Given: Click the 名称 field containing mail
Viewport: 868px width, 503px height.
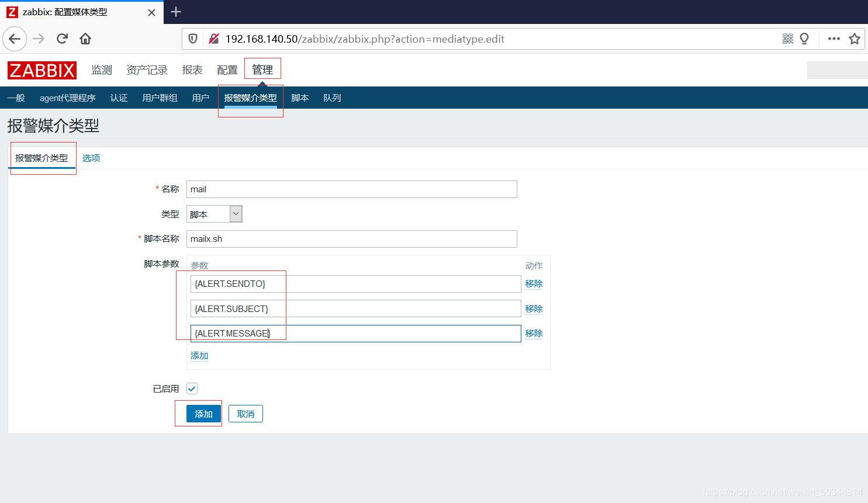Looking at the screenshot, I should click(352, 189).
